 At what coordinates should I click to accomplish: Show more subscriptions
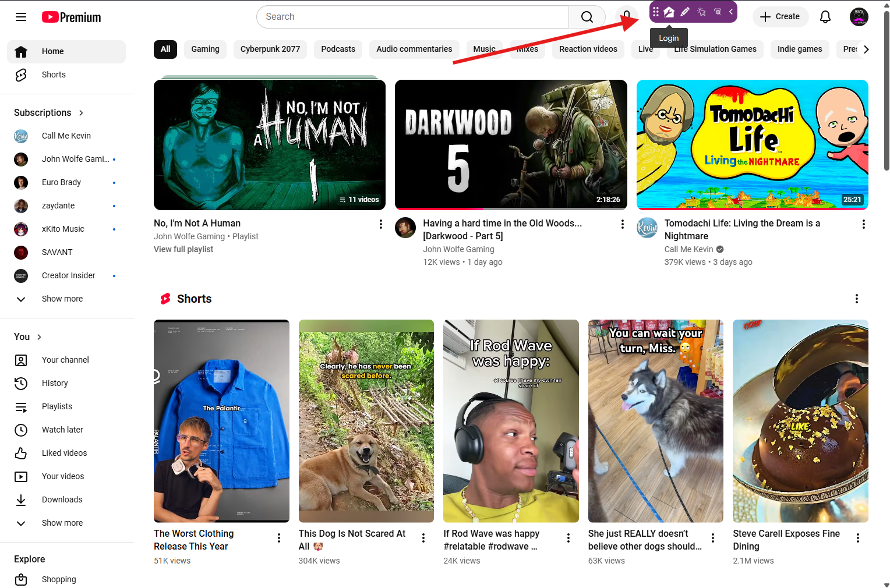pos(66,299)
